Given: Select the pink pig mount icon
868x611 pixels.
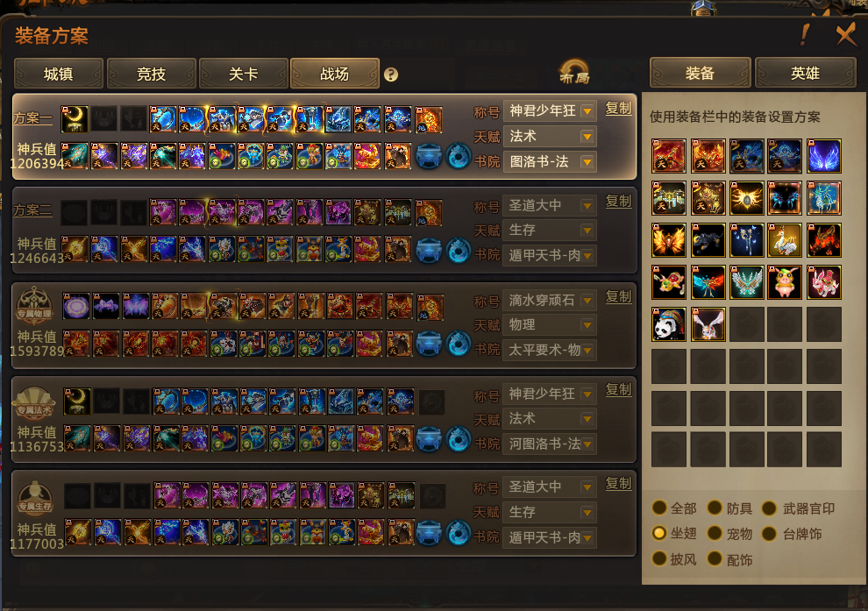Looking at the screenshot, I should pos(785,282).
